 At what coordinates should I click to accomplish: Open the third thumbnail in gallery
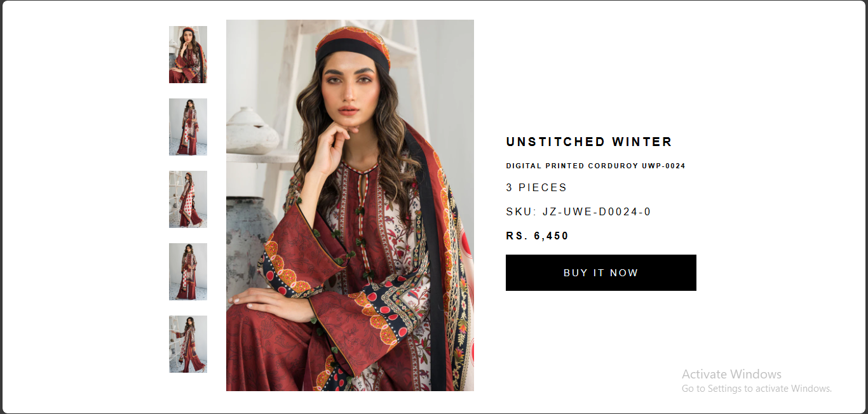(x=188, y=199)
